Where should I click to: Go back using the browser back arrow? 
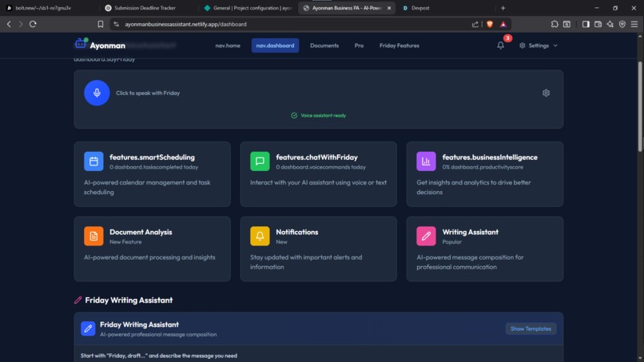(x=9, y=24)
